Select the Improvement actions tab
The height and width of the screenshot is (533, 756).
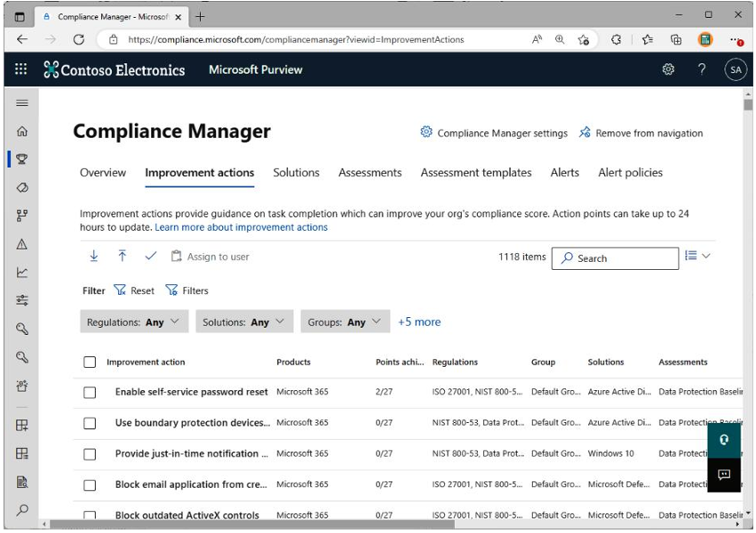point(200,172)
